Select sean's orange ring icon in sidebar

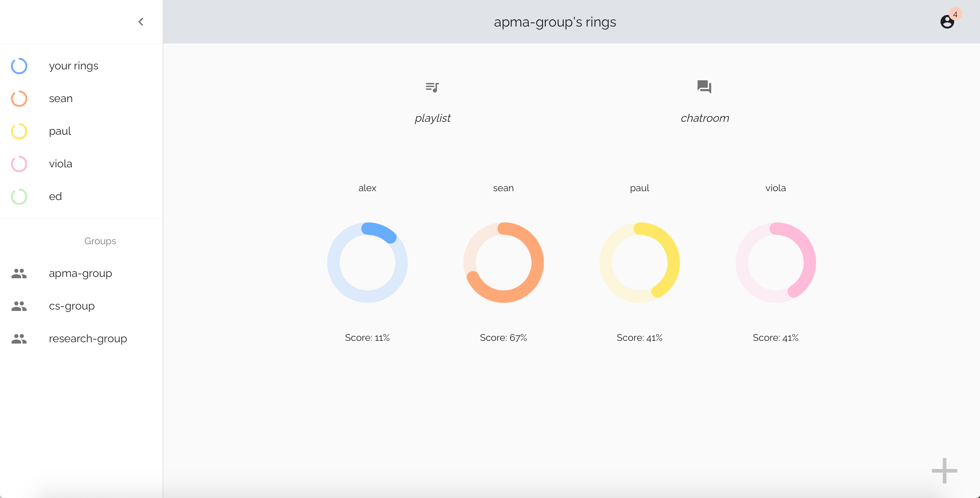tap(19, 99)
